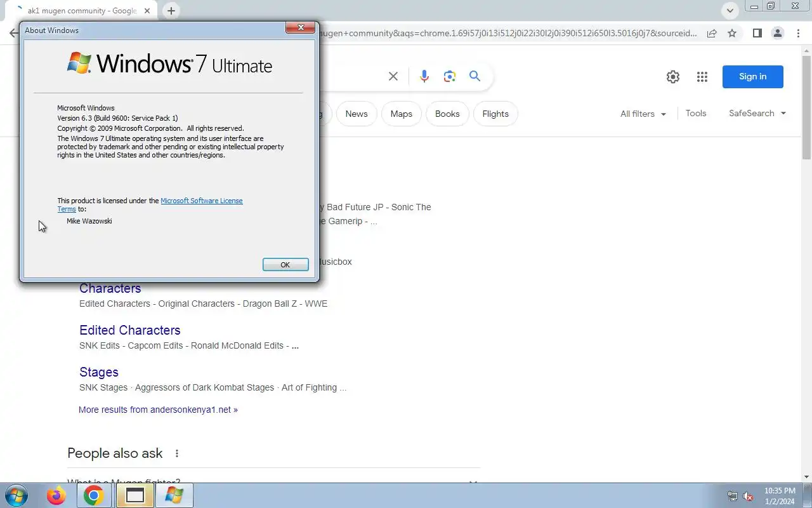The image size is (812, 508).
Task: Open Chrome side panel icon
Action: [757, 33]
